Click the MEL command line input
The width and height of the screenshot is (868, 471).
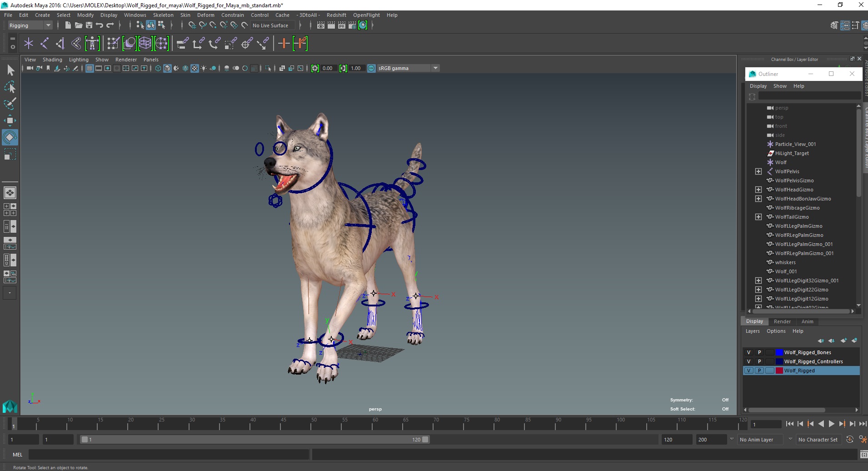(169, 454)
